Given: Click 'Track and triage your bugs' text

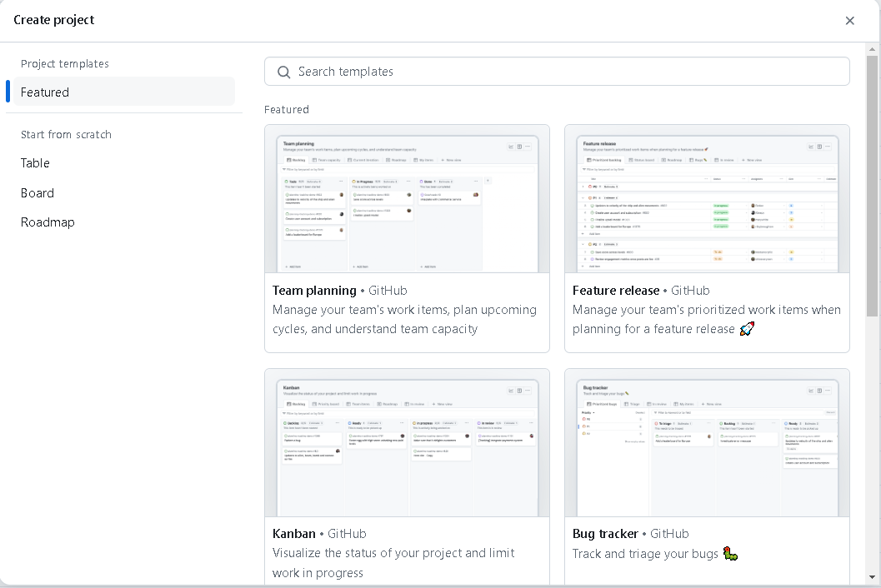Looking at the screenshot, I should (645, 554).
